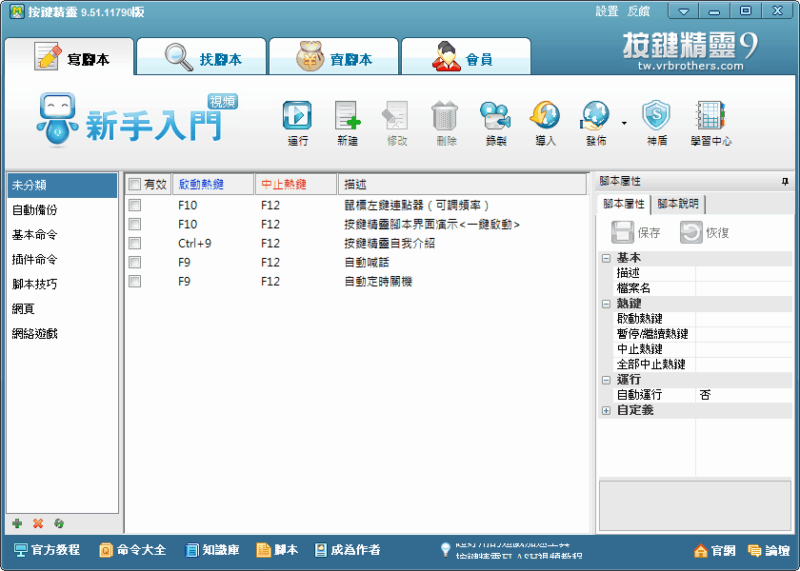The height and width of the screenshot is (571, 800).
Task: Enable 自動定時關機 script checkbox
Action: tap(135, 281)
